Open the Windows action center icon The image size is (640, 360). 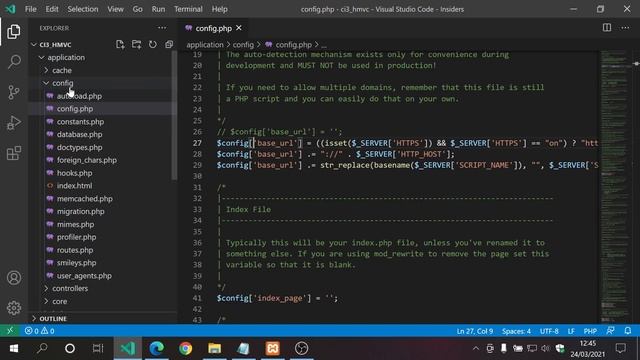click(621, 348)
